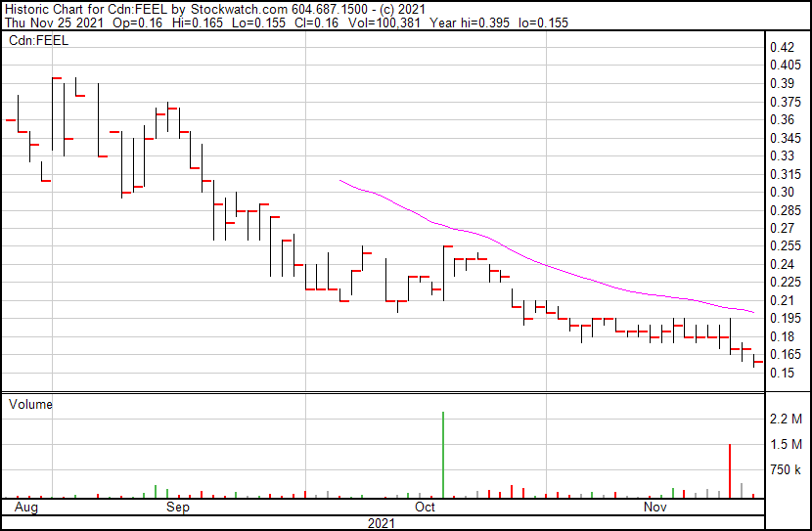The height and width of the screenshot is (531, 812).
Task: Click the 0.375 price axis label
Action: [x=786, y=102]
